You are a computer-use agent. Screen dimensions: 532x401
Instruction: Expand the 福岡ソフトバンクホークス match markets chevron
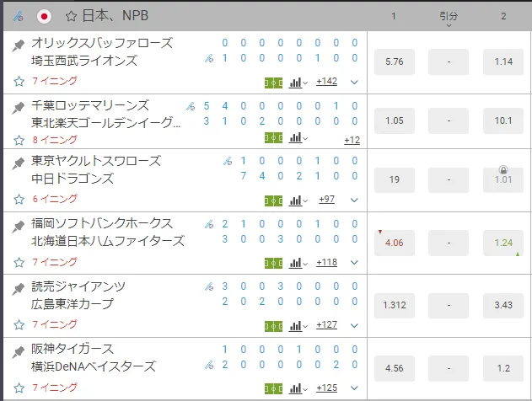point(354,262)
